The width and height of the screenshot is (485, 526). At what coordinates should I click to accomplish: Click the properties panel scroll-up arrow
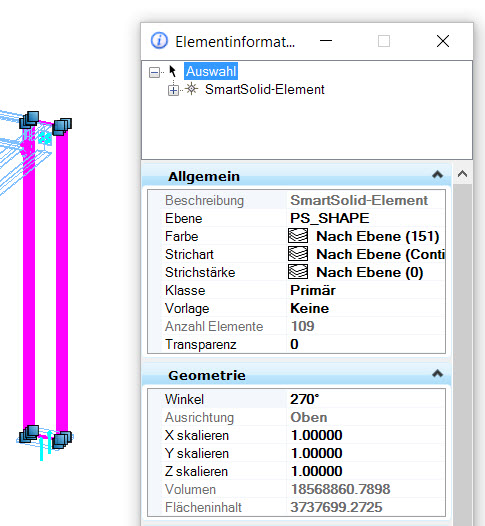(x=463, y=174)
